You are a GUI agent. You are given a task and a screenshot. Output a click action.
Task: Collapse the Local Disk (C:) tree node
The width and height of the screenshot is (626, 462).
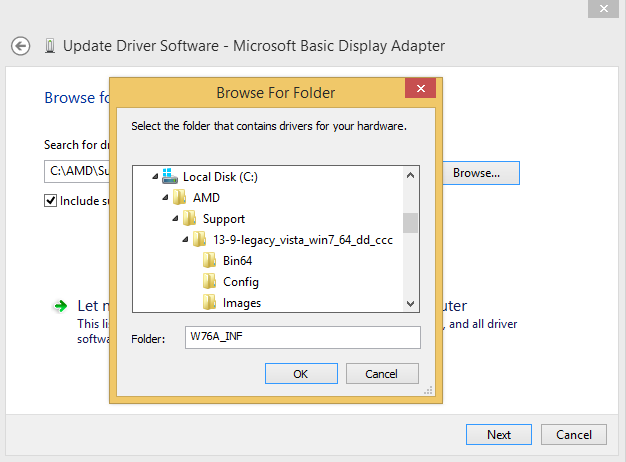(155, 177)
